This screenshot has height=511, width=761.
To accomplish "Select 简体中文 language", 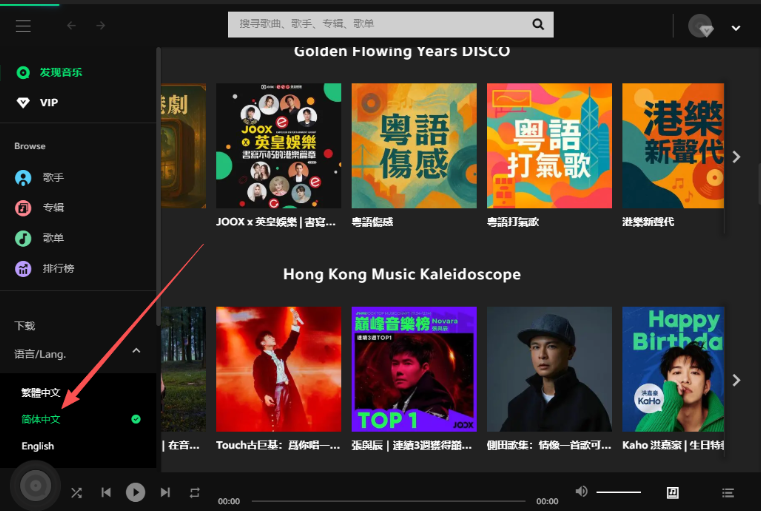I will pyautogui.click(x=41, y=419).
